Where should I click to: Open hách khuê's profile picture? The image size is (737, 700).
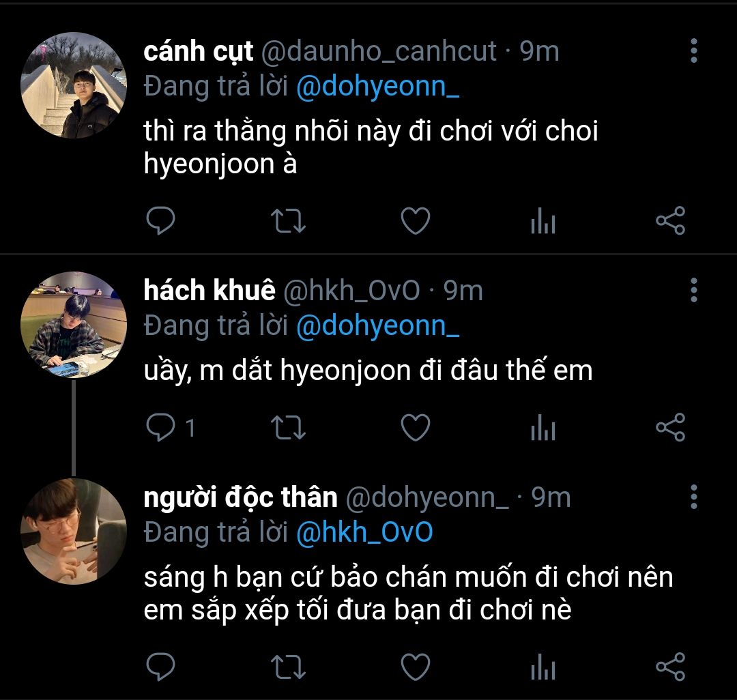[x=74, y=325]
